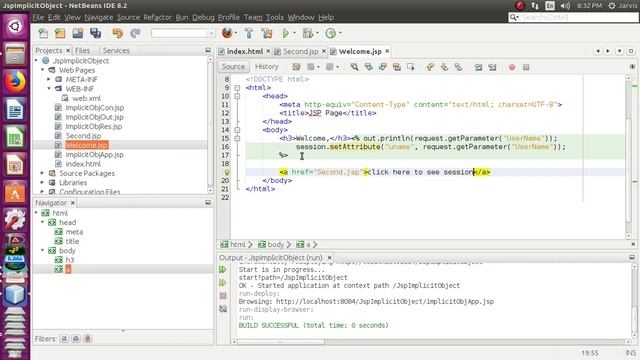Open System Settings gear-wrench launcher icon
The width and height of the screenshot is (640, 360).
(x=15, y=220)
